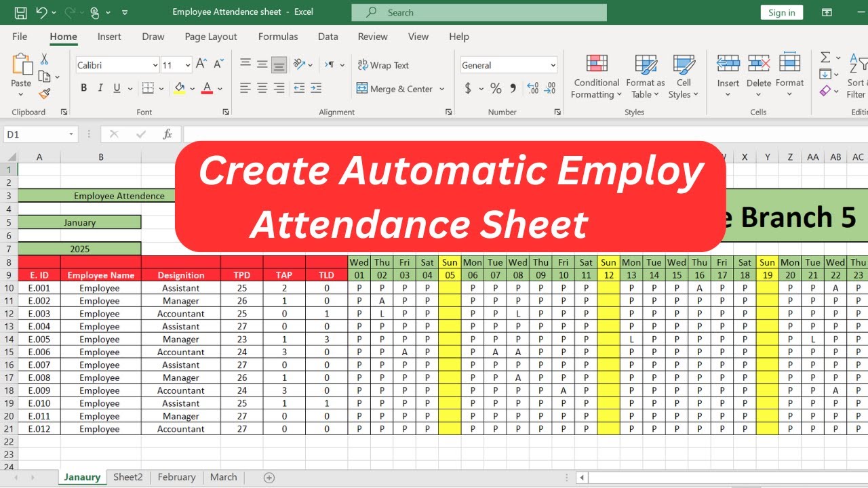Toggle Underline formatting
868x488 pixels.
pos(117,88)
